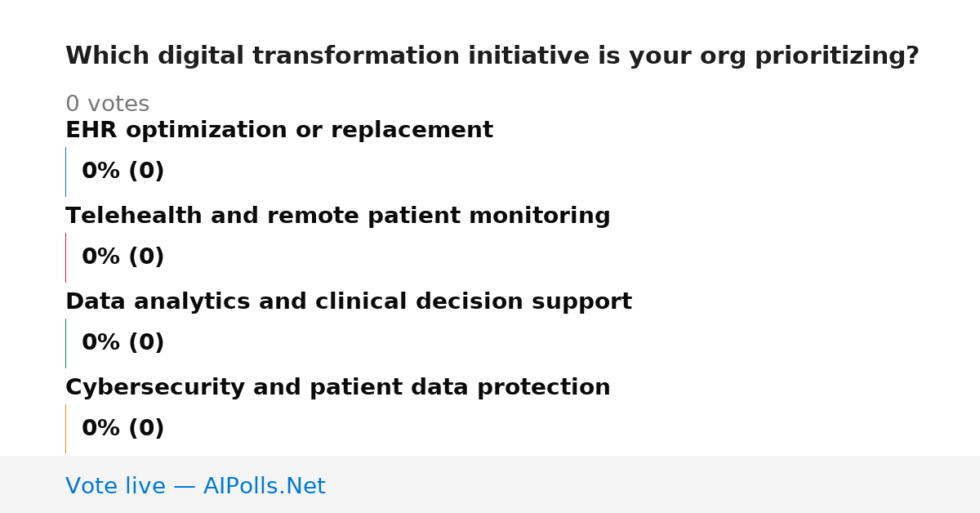Click the 0% (0) result for EHR optimization

tap(123, 172)
